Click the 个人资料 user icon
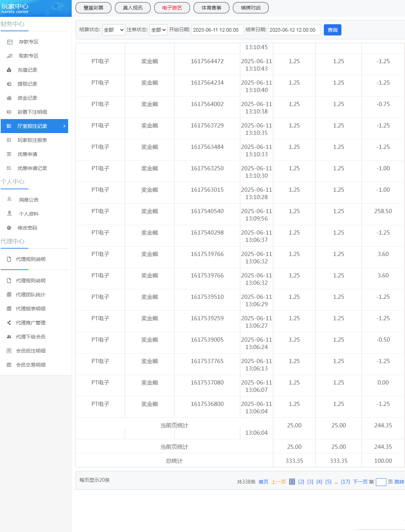405x532 pixels. (x=9, y=214)
